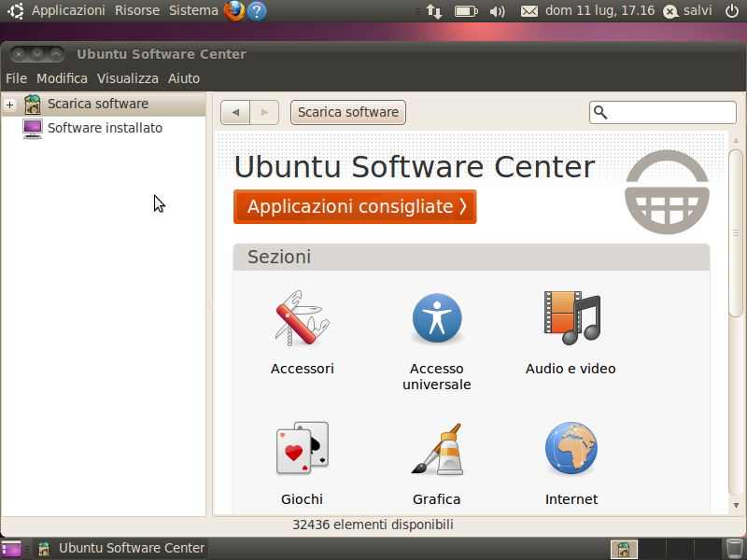Expand the Scarica software tree node
Image resolution: width=747 pixels, height=560 pixels.
click(x=10, y=105)
